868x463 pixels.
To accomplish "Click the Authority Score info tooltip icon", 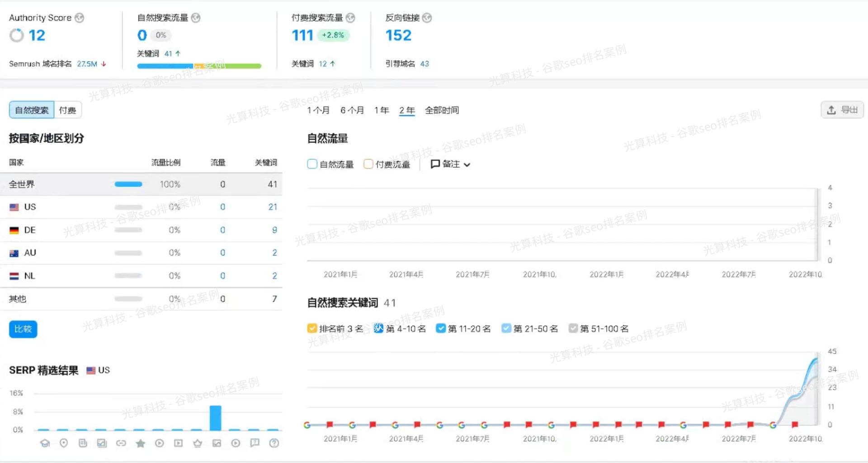I will point(79,18).
